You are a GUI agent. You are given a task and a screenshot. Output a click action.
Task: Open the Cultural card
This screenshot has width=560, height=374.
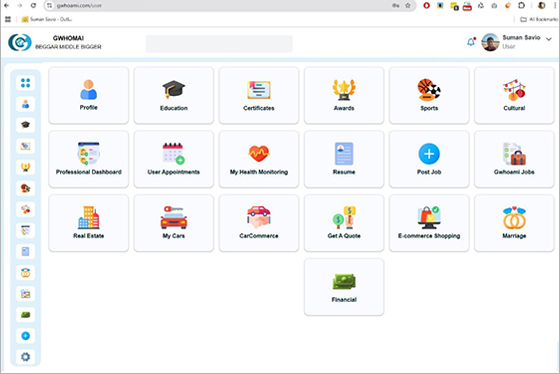514,95
